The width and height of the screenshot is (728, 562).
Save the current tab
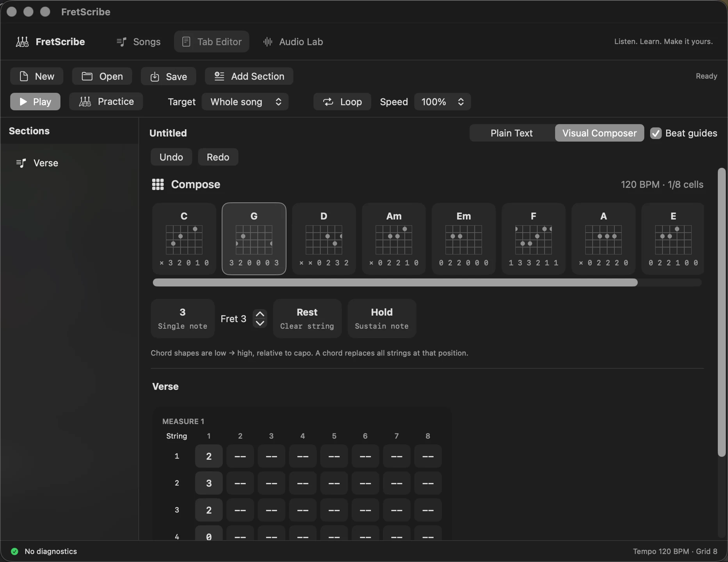(x=169, y=76)
